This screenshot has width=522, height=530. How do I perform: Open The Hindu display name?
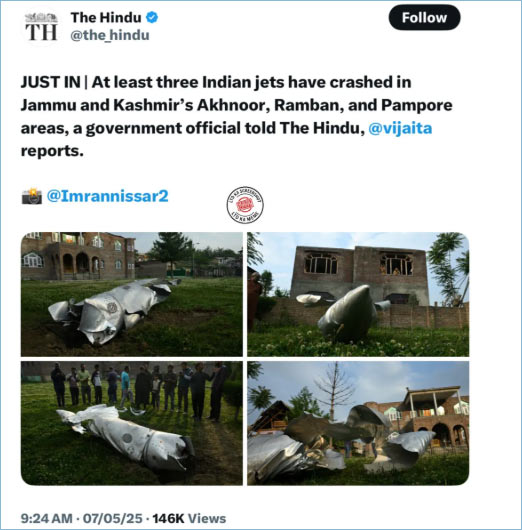click(106, 18)
